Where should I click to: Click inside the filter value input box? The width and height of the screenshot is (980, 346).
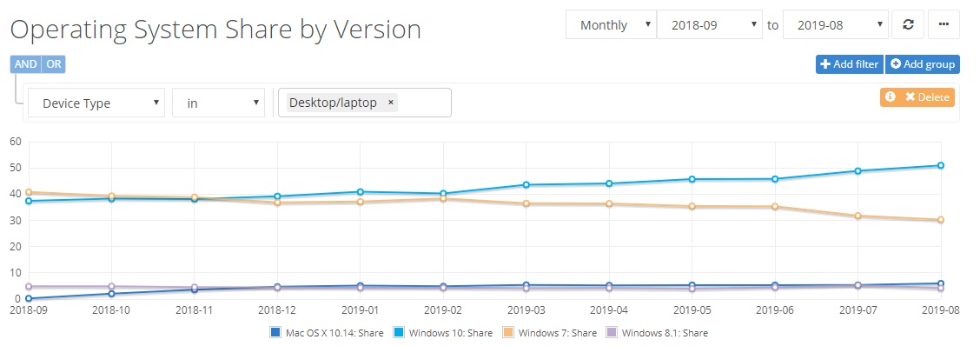[422, 103]
